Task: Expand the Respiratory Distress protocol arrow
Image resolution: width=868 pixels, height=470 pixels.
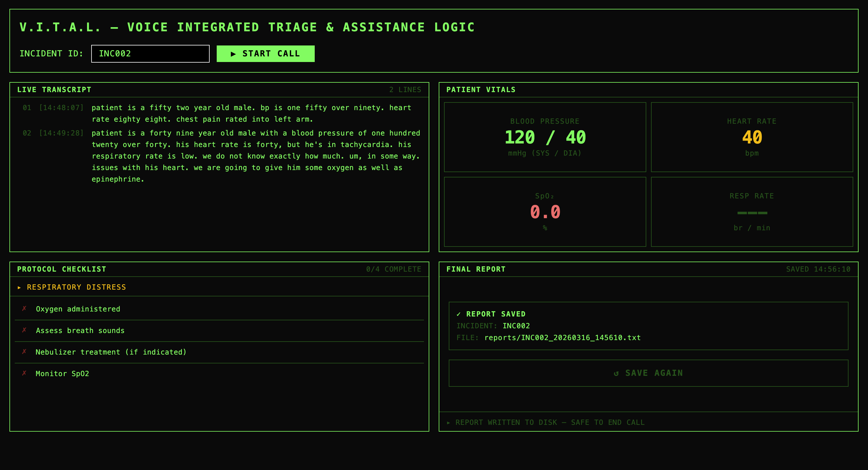Action: click(x=19, y=287)
